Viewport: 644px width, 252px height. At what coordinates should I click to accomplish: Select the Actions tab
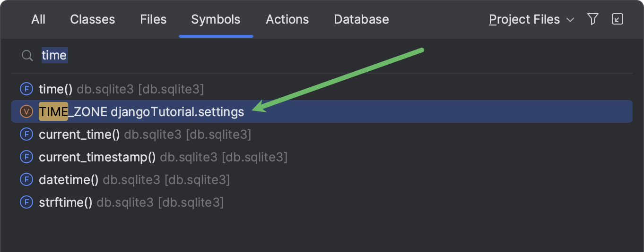tap(287, 19)
